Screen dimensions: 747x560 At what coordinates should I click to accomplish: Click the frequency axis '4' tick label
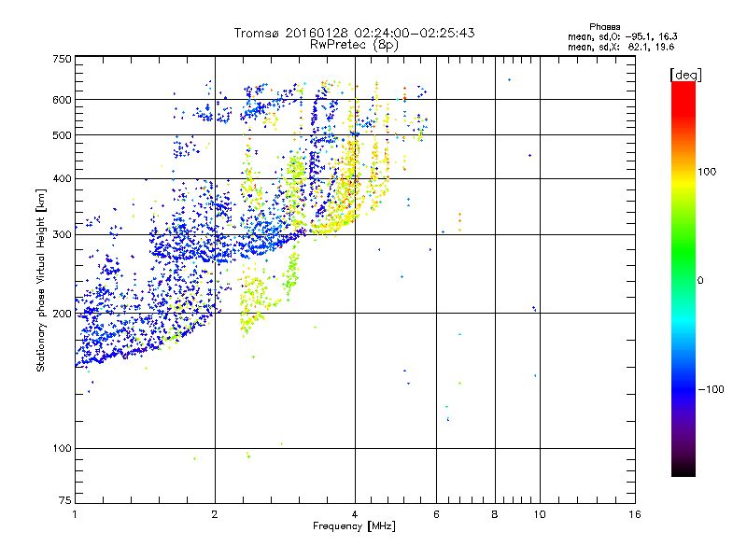click(x=355, y=514)
